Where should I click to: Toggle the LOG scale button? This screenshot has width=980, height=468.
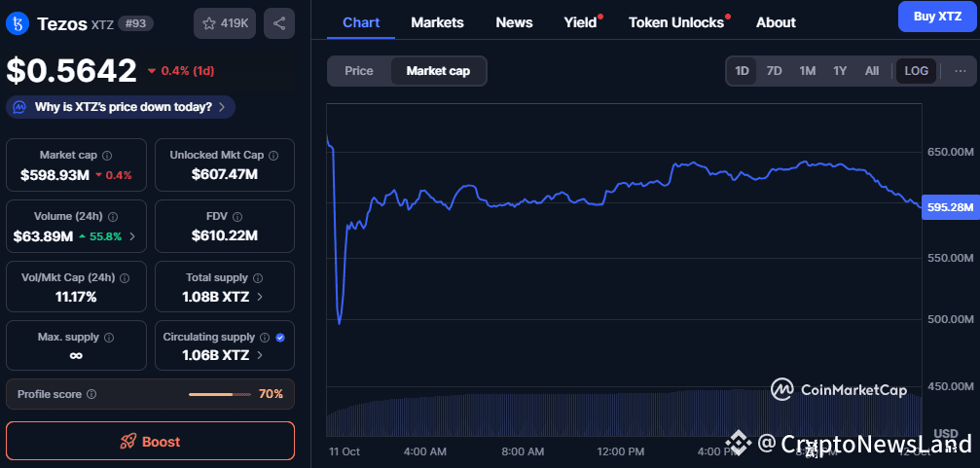(x=916, y=71)
